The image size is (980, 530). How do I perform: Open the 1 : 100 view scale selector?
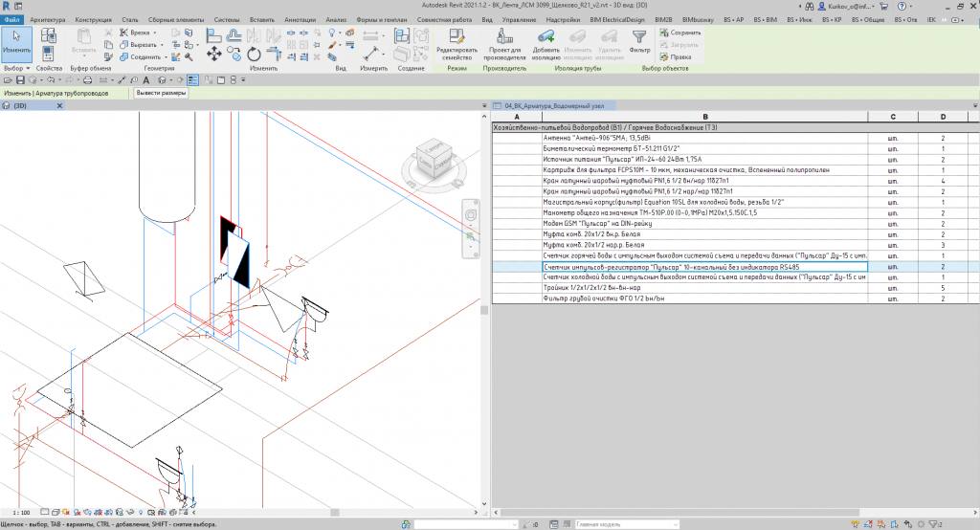point(21,513)
